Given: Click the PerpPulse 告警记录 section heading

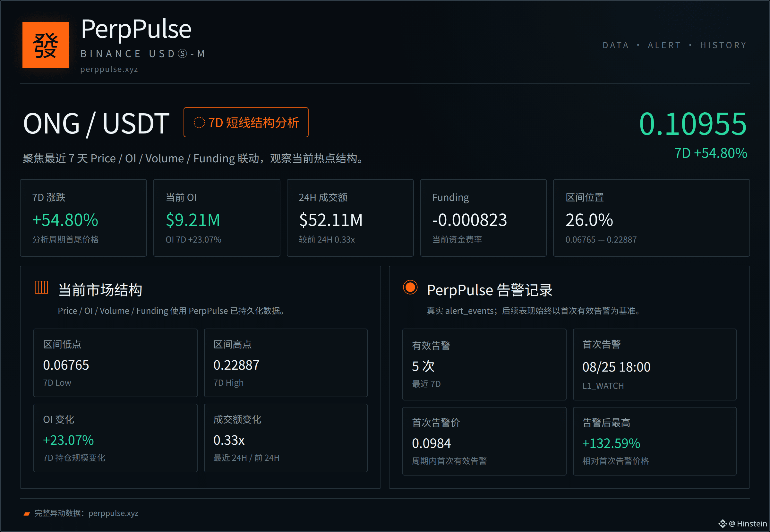Looking at the screenshot, I should tap(490, 290).
